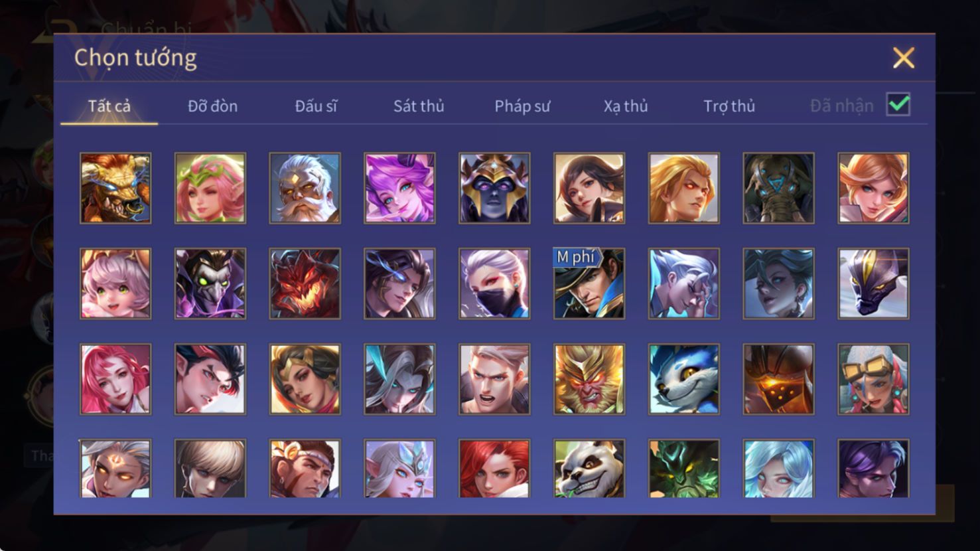Pick the red demon-faced hero portrait
Viewport: 980px width, 551px height.
tap(305, 283)
